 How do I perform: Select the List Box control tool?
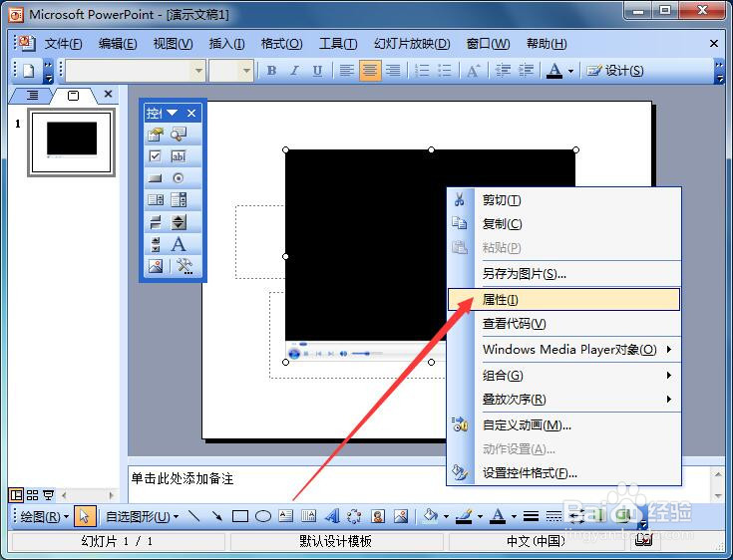[x=156, y=200]
